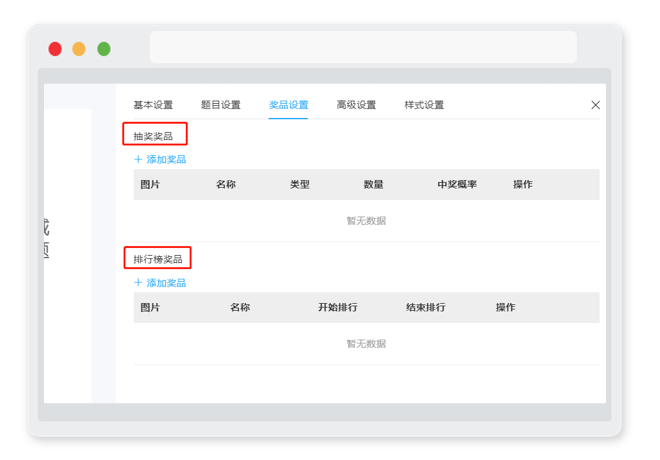Switch to the 基本设置 tab

(153, 105)
